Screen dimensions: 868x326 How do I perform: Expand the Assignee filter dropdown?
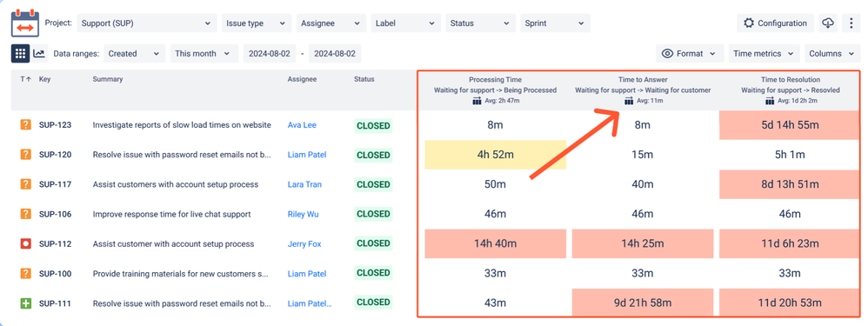pos(331,23)
